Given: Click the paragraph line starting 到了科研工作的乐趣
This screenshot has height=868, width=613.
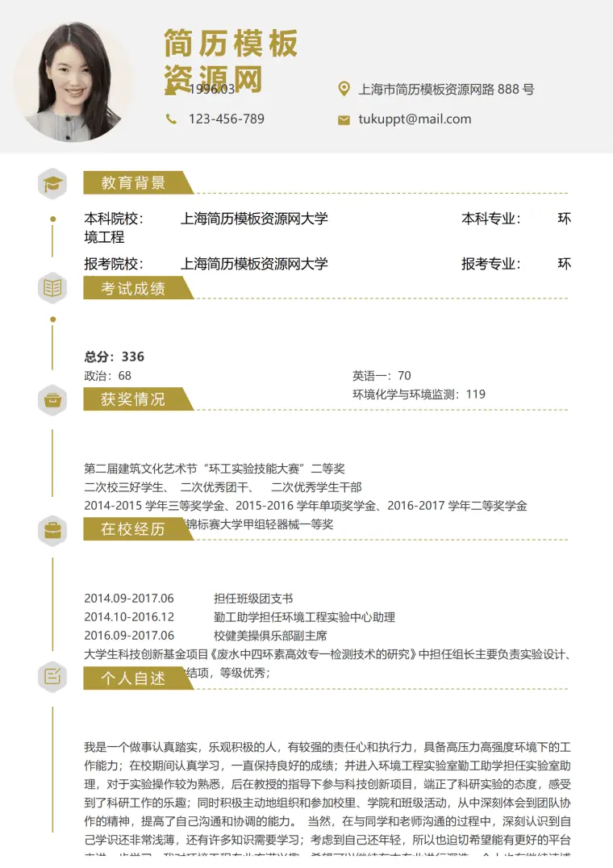Looking at the screenshot, I should 327,803.
